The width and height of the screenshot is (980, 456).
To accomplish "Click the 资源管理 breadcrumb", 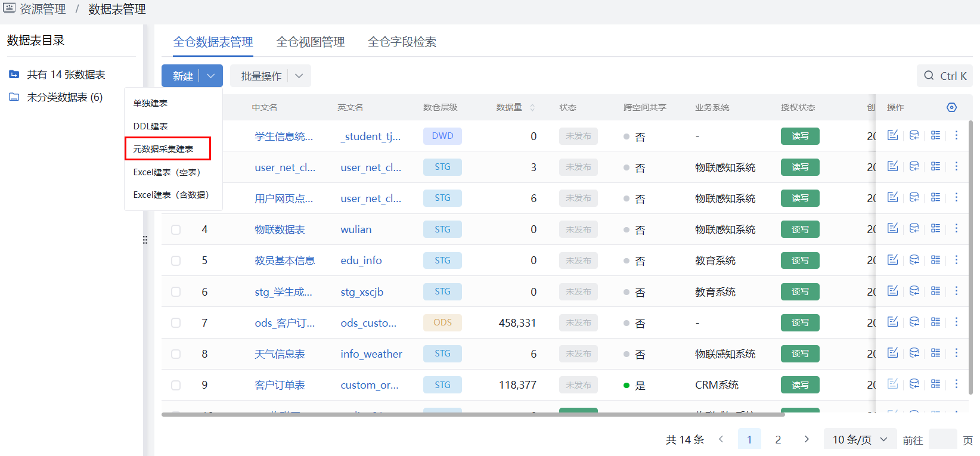I will (42, 9).
